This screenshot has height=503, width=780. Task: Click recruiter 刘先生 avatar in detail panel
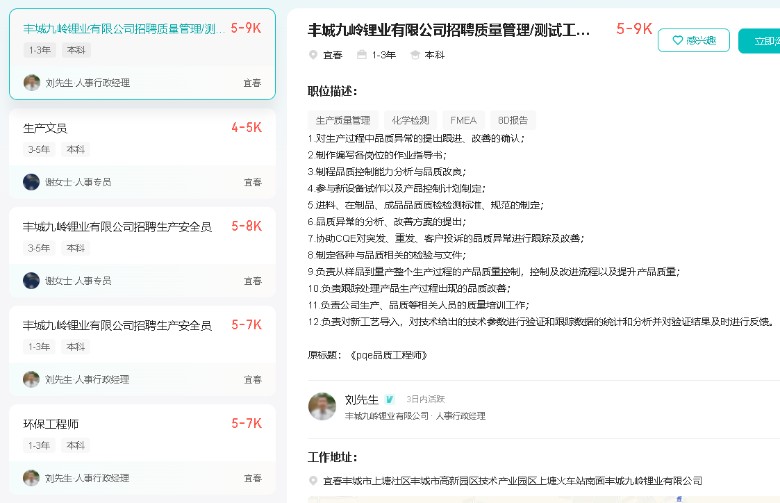(322, 406)
